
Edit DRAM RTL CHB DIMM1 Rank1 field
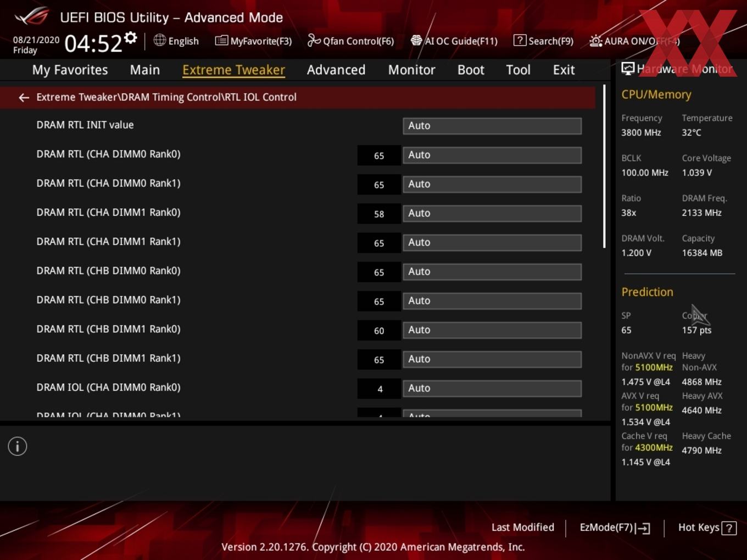[492, 359]
